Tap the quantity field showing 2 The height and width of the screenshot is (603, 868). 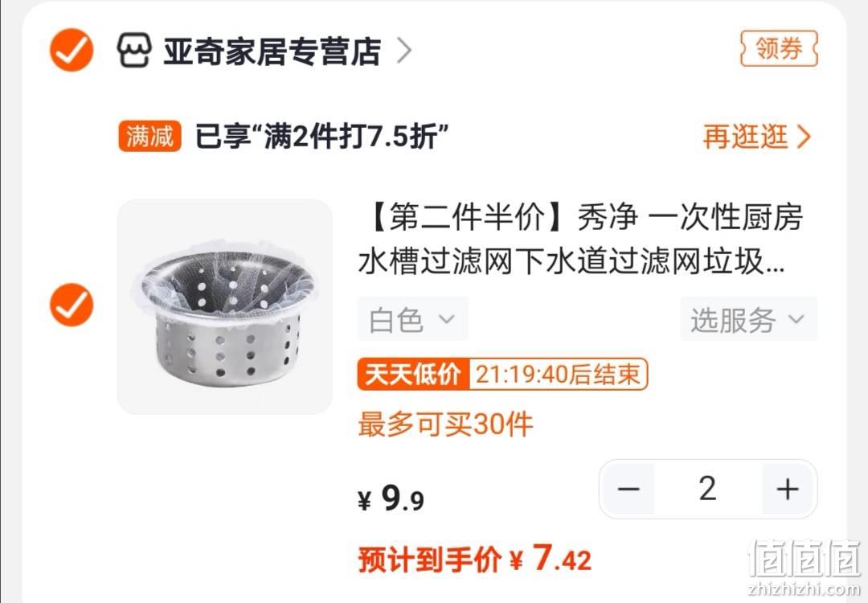(708, 489)
